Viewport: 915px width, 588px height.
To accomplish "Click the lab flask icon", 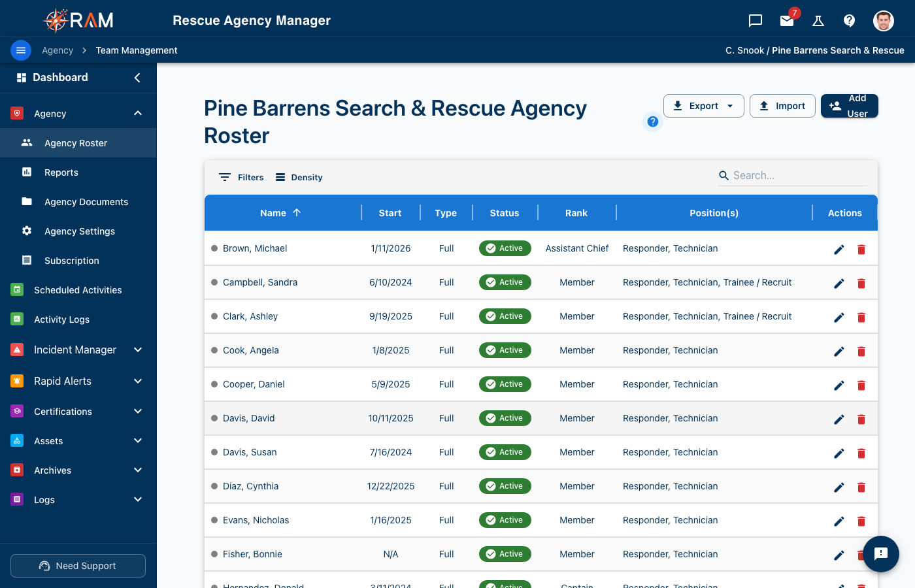I will (x=818, y=21).
